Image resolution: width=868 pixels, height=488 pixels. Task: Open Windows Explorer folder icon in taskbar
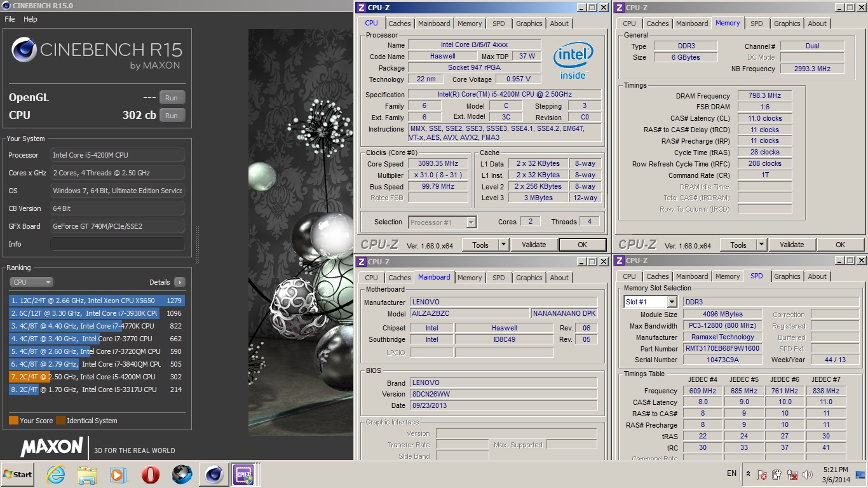tap(86, 475)
